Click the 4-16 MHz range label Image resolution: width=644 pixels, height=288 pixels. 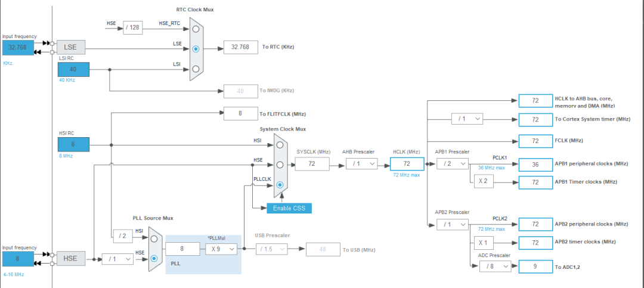pos(15,274)
